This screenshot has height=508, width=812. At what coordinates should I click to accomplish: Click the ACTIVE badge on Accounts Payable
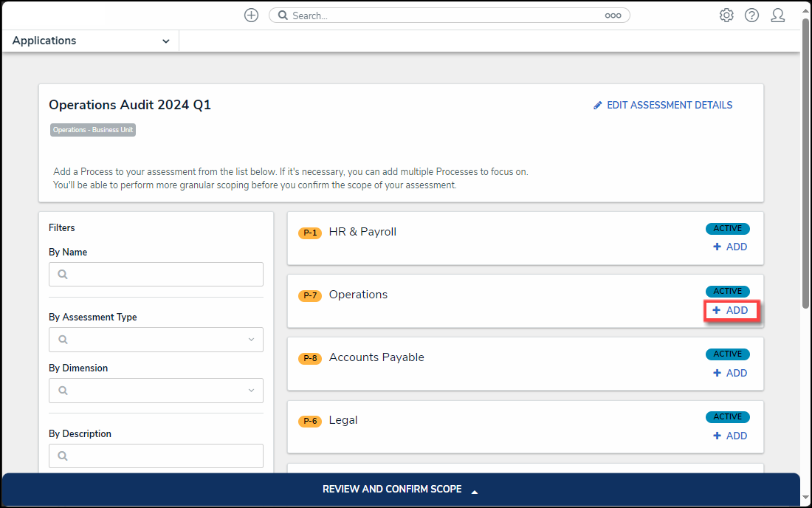728,354
